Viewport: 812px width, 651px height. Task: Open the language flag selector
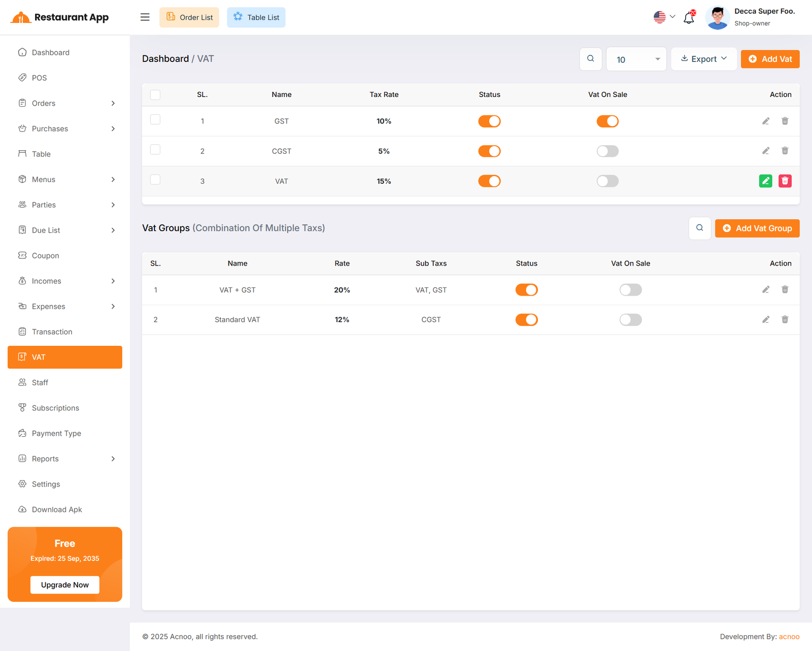point(664,17)
